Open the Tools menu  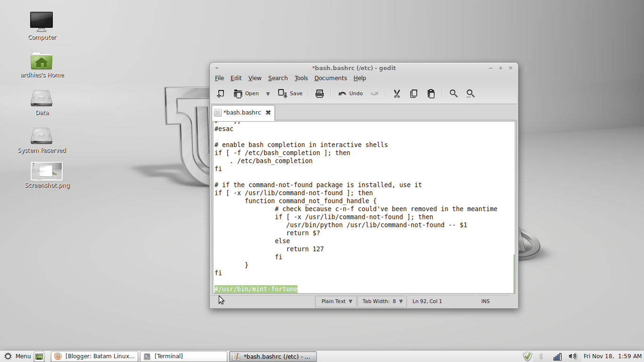pyautogui.click(x=301, y=78)
